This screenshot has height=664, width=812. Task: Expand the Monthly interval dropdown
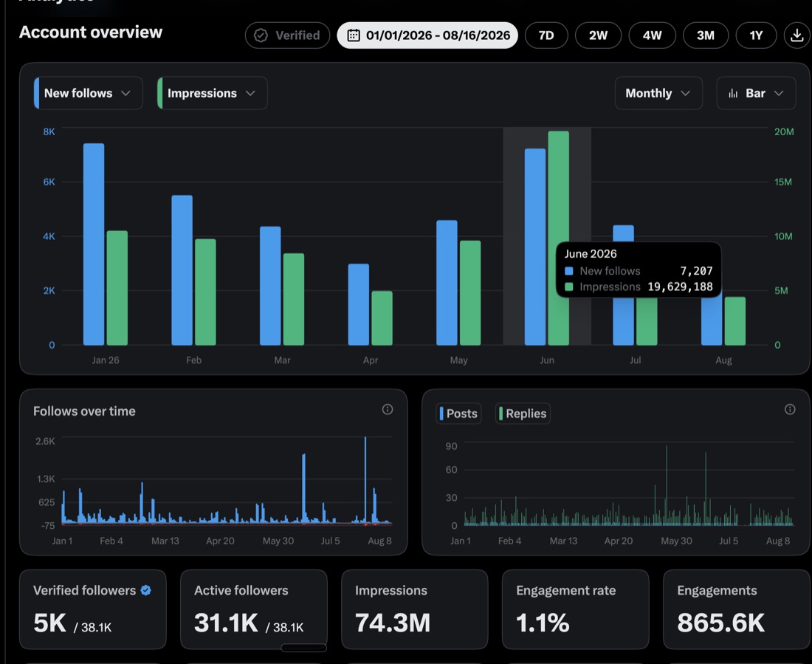pos(658,93)
